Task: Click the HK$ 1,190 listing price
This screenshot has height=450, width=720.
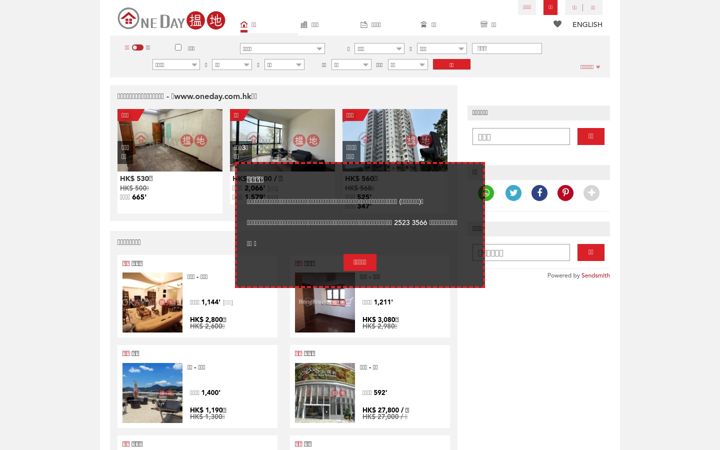Action: pos(208,410)
